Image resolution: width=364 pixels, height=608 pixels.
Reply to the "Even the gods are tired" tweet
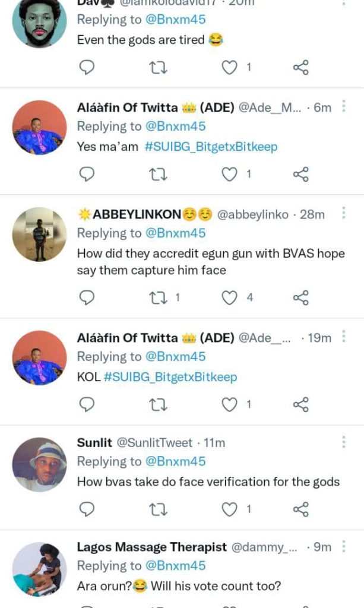pos(87,68)
